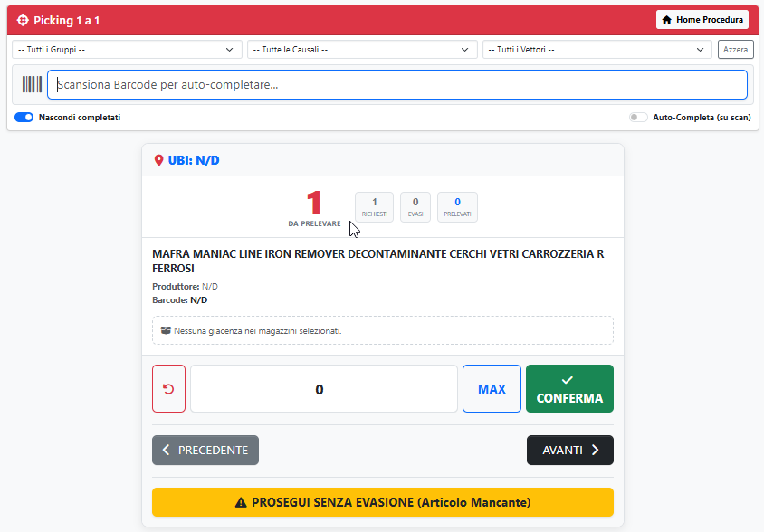Set quantity with the MAX button
This screenshot has height=532, width=764.
click(492, 389)
